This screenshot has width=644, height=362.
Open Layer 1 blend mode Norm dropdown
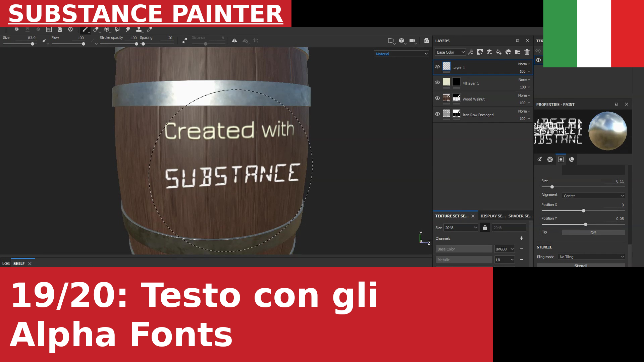click(524, 64)
